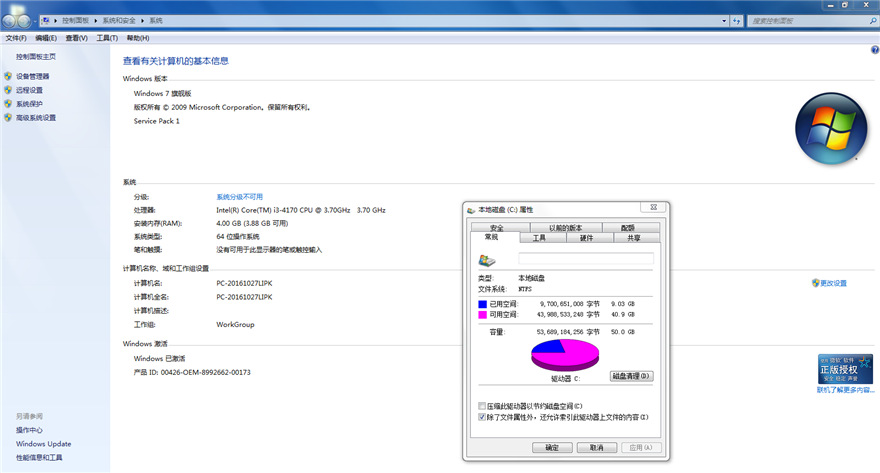Click the processor text Intel(R) Core(TM) i3-4170
Viewport: 880px width, 473px height.
(x=301, y=210)
